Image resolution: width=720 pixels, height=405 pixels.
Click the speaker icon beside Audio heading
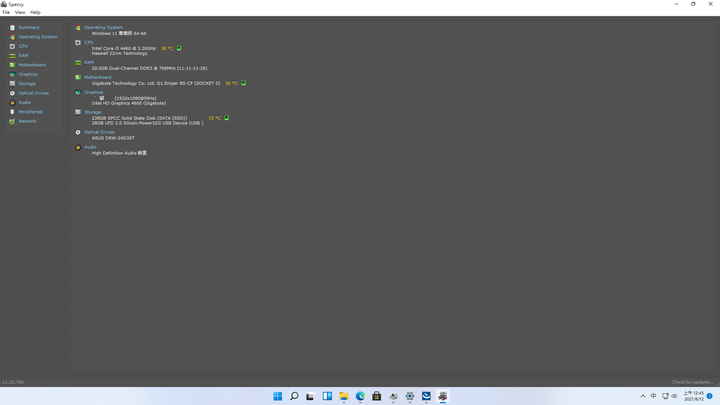[x=78, y=147]
